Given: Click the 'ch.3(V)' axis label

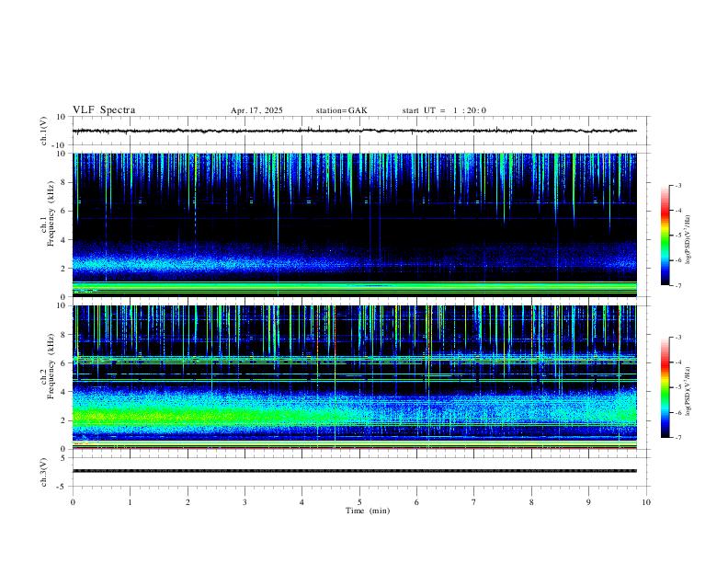Looking at the screenshot, I should (x=44, y=472).
